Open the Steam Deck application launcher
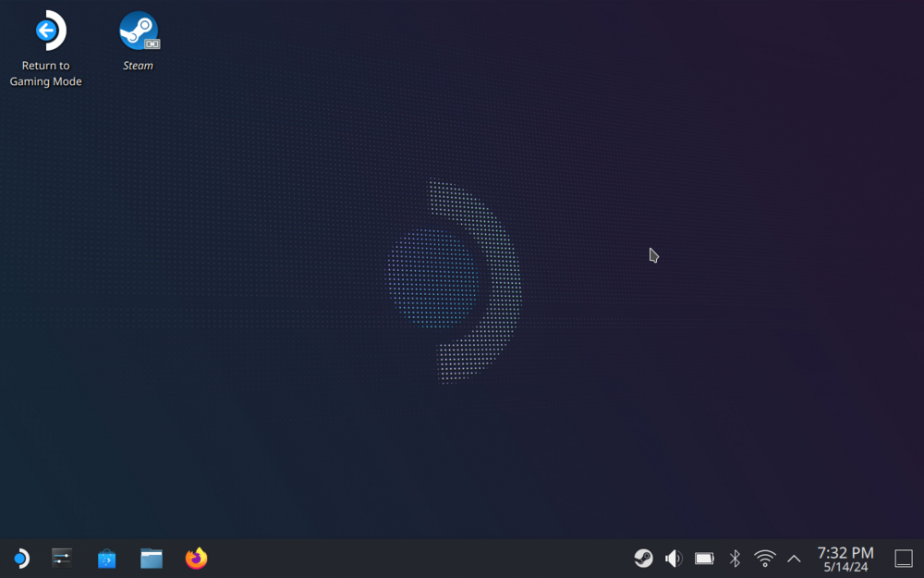The width and height of the screenshot is (924, 578). pyautogui.click(x=19, y=559)
